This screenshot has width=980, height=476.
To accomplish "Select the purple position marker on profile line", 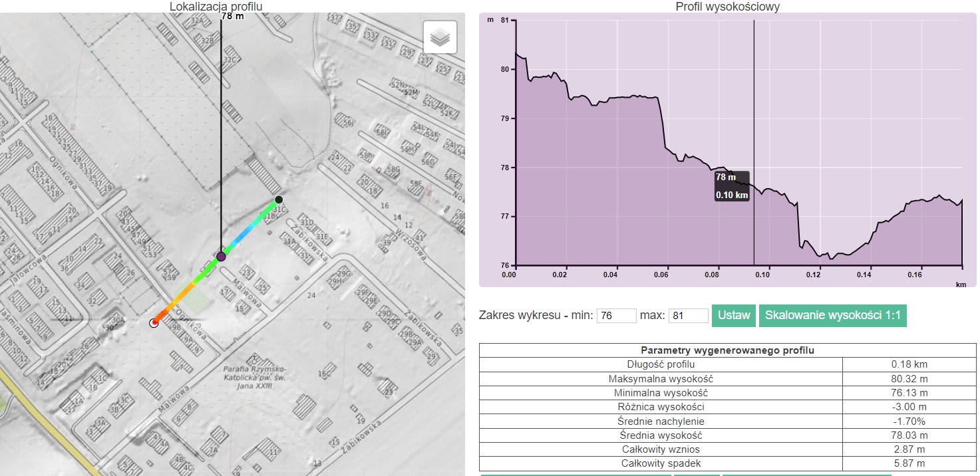I will coord(221,256).
